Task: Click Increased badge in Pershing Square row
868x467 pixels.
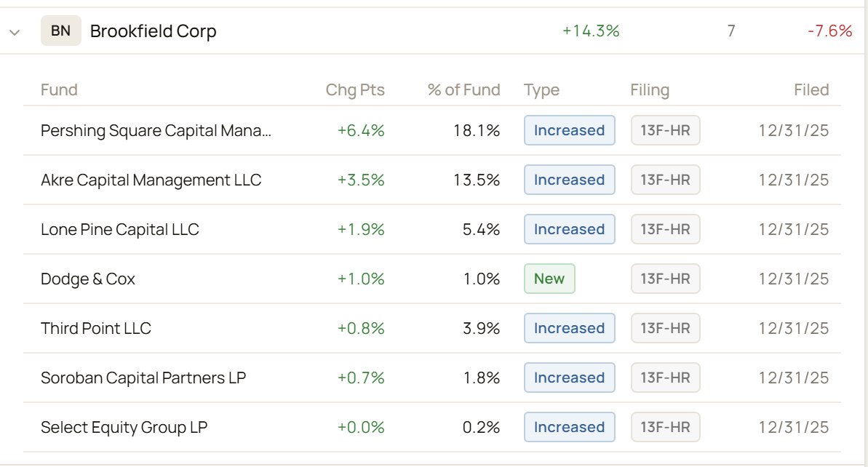Action: click(x=569, y=131)
